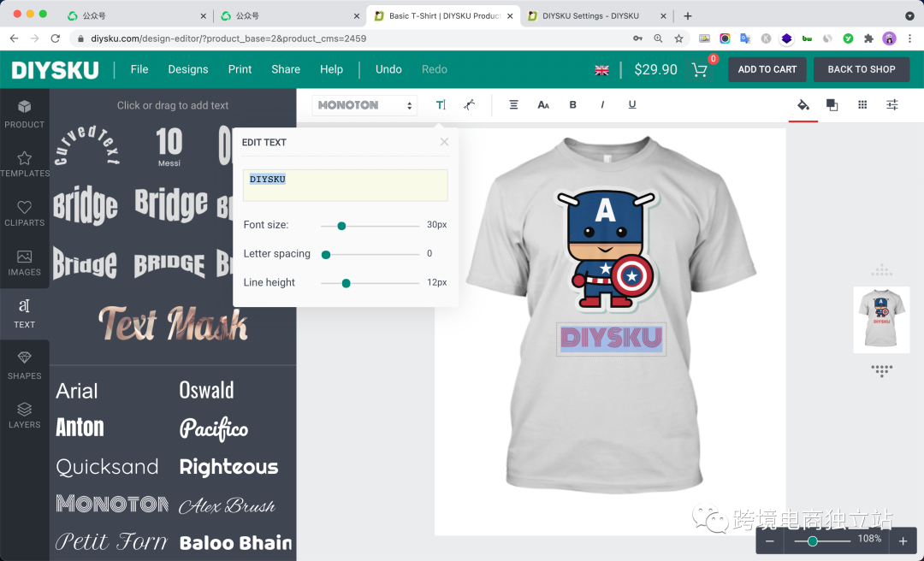Change language via UK flag
Image resolution: width=924 pixels, height=561 pixels.
point(601,70)
